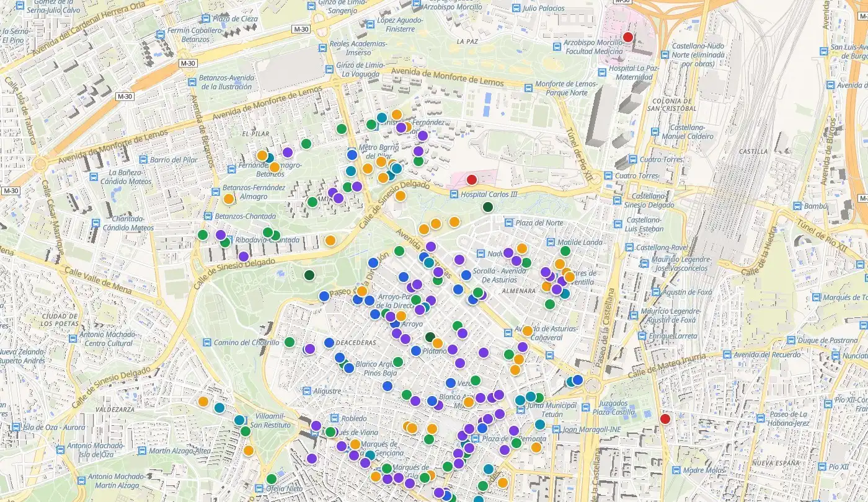Open the Martín Alzaga-Altea bus stop icon
The image size is (868, 502).
point(142,451)
